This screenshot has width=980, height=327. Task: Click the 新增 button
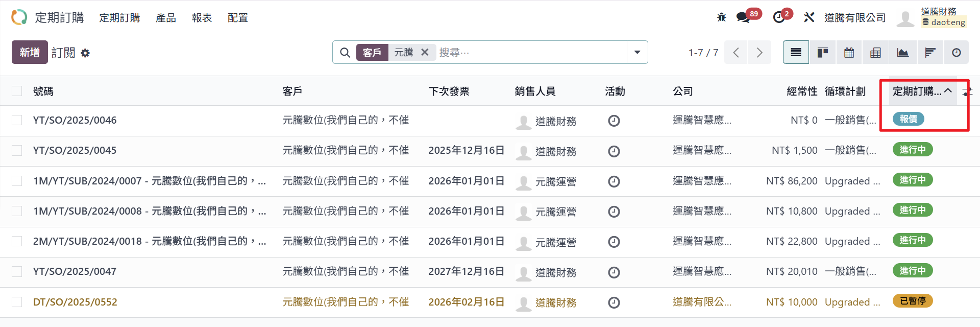coord(30,52)
